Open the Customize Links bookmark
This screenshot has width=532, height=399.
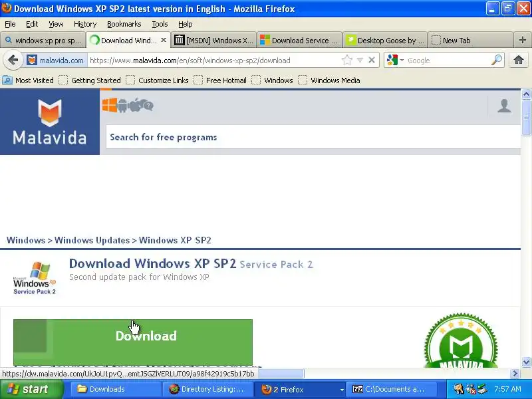[157, 80]
